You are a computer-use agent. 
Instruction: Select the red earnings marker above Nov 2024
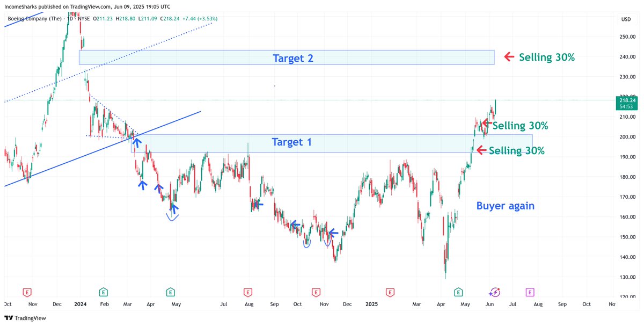(316, 292)
